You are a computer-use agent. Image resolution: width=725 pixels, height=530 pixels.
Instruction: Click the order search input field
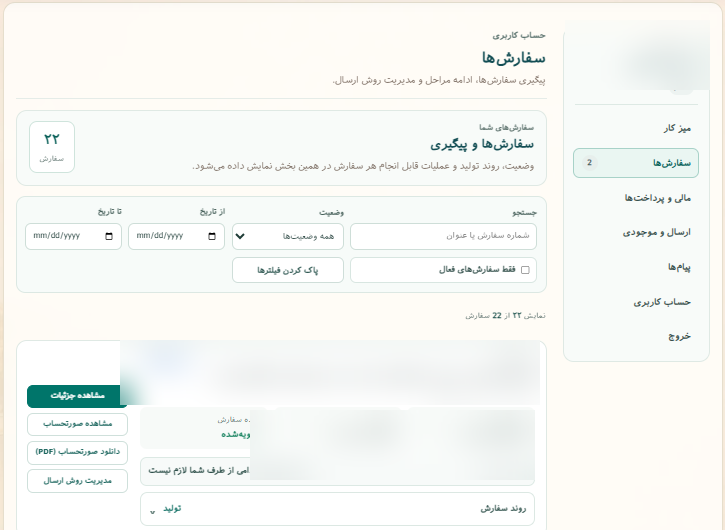(x=443, y=236)
